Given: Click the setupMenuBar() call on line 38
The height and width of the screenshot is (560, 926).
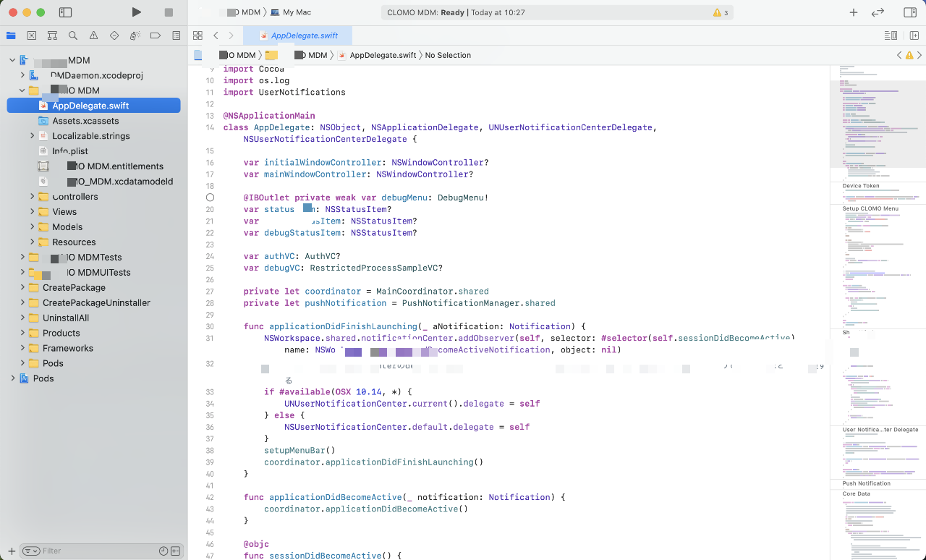Looking at the screenshot, I should point(300,450).
